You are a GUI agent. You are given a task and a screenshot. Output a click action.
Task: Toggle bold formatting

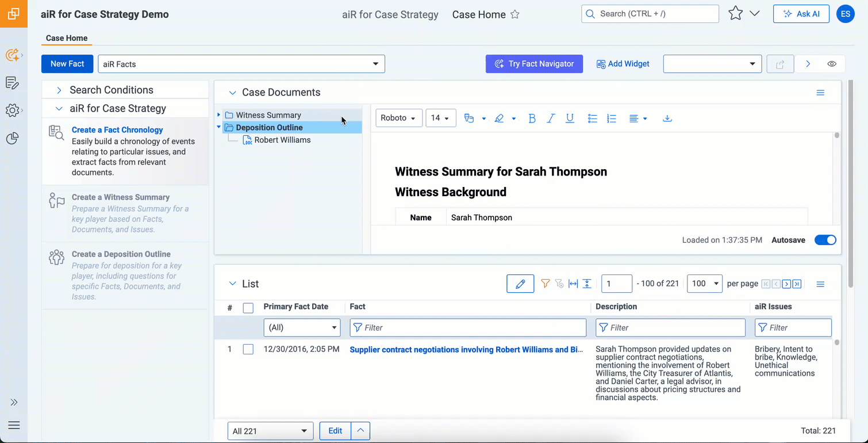532,119
